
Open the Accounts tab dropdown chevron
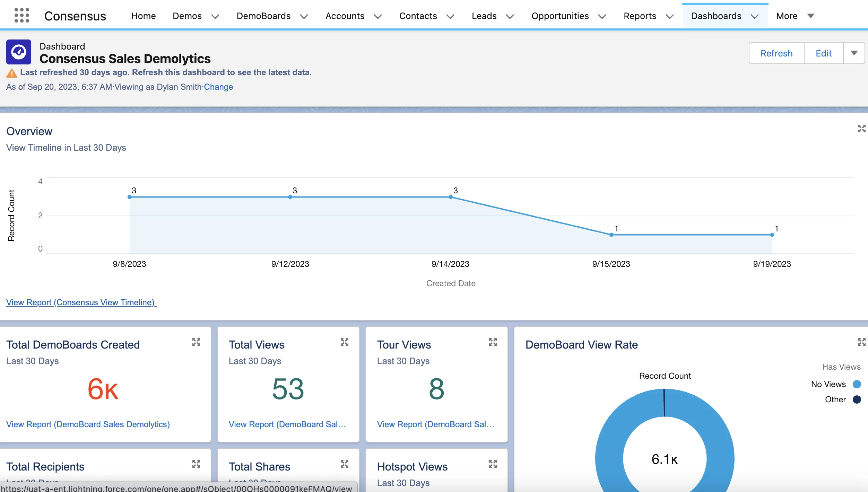pos(378,16)
